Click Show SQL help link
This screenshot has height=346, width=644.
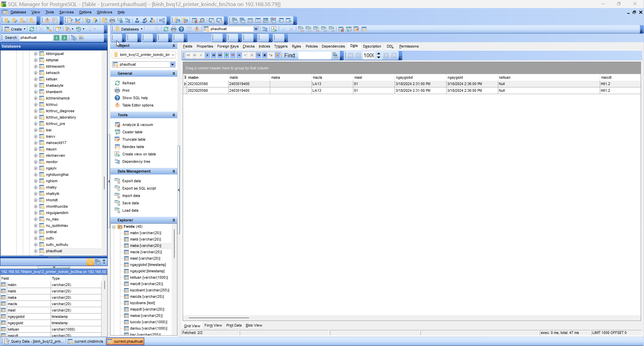tap(135, 98)
